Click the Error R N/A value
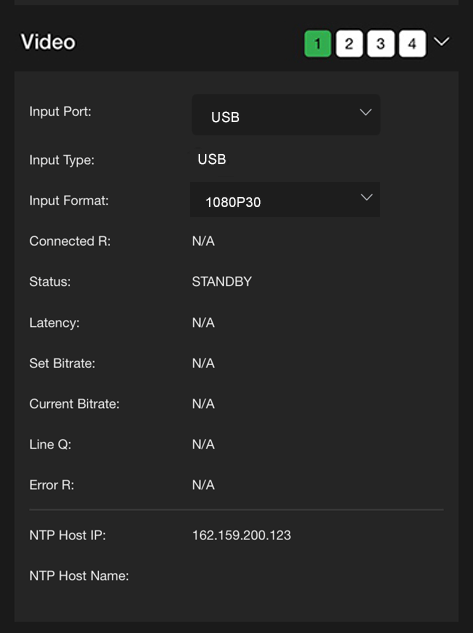The height and width of the screenshot is (633, 473). click(203, 485)
